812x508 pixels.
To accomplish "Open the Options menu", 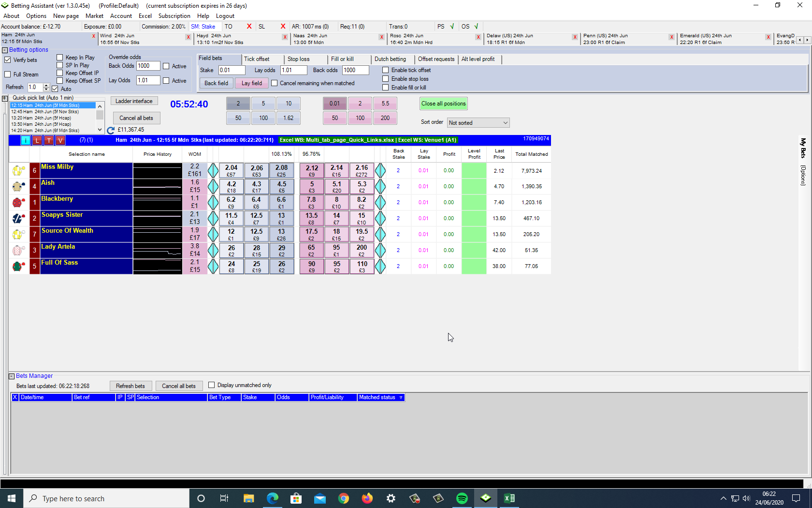I will click(36, 16).
